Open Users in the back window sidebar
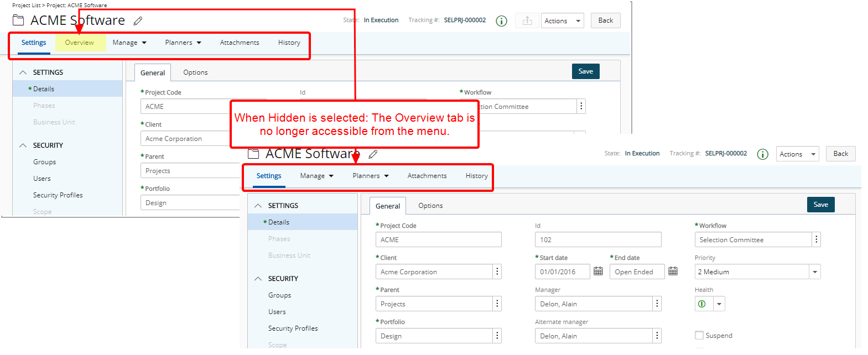The height and width of the screenshot is (355, 868). pyautogui.click(x=42, y=179)
